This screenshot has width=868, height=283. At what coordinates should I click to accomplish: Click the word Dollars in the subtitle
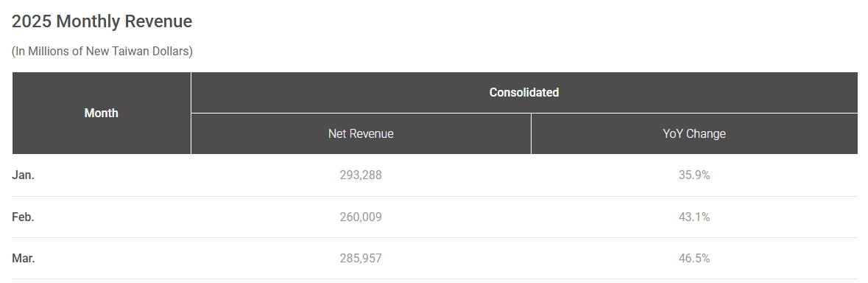pos(171,52)
